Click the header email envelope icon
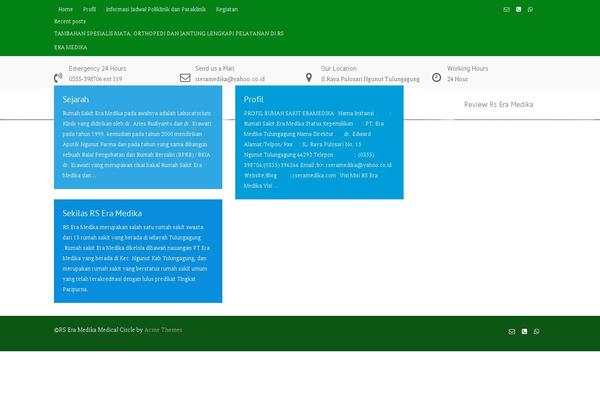 point(506,10)
